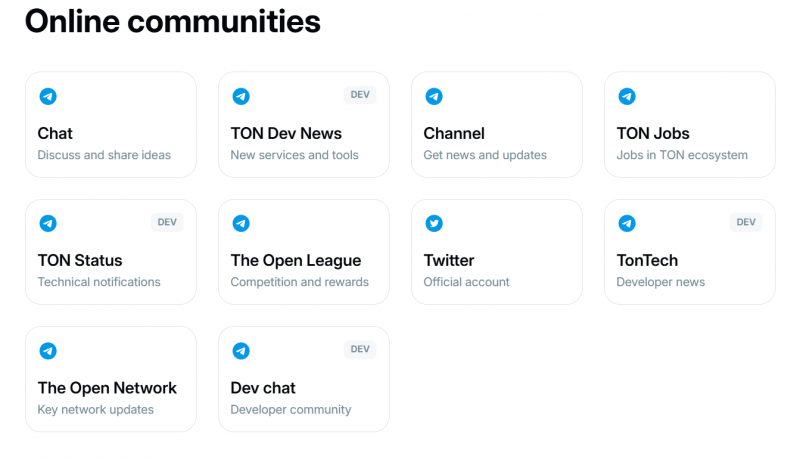Screen dimensions: 800x459
Task: Click the Telegram icon on The Open League card
Action: coord(241,223)
